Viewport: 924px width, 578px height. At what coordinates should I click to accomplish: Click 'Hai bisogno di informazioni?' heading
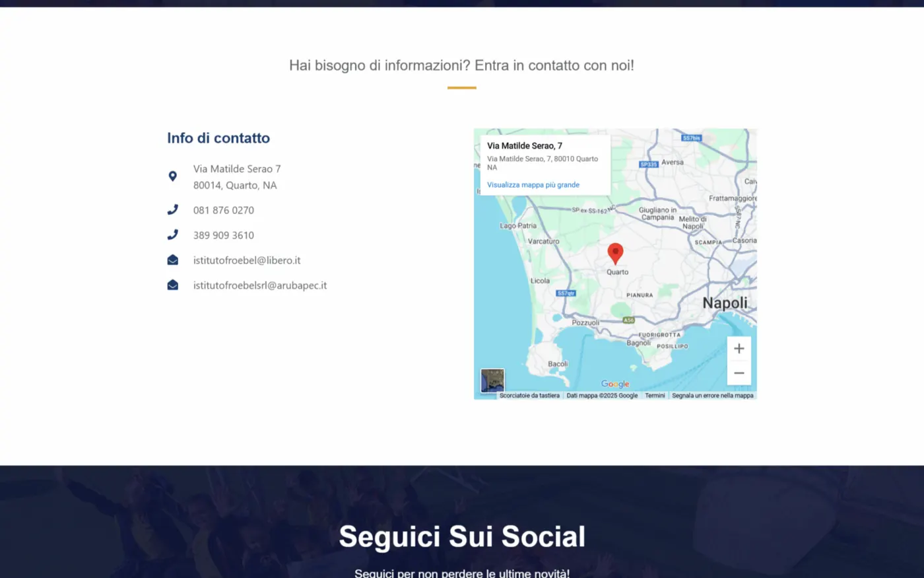461,65
